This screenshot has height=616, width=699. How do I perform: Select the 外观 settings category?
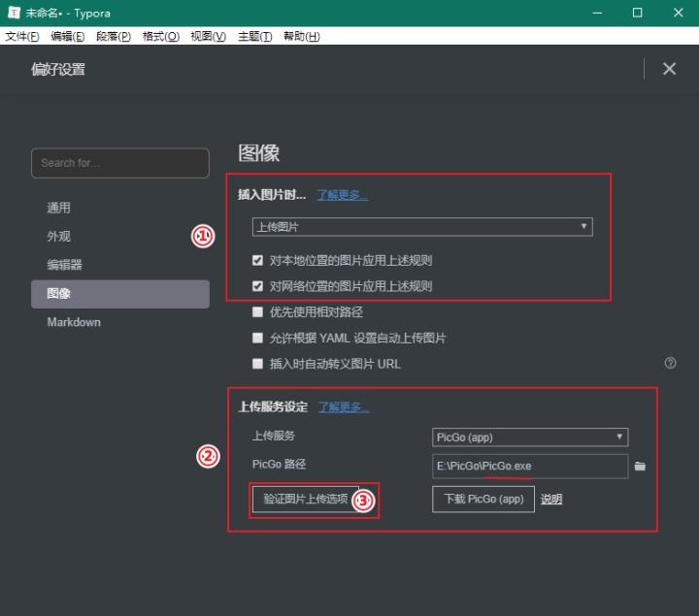(x=58, y=237)
